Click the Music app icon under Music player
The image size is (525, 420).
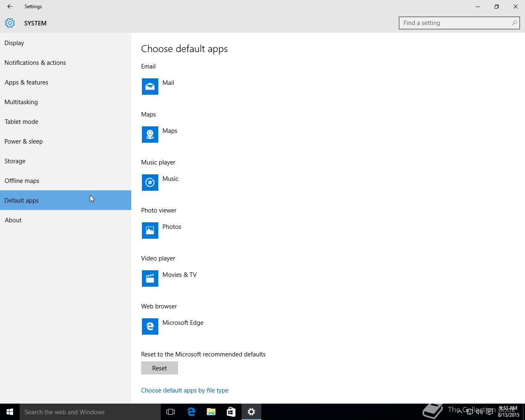tap(150, 183)
